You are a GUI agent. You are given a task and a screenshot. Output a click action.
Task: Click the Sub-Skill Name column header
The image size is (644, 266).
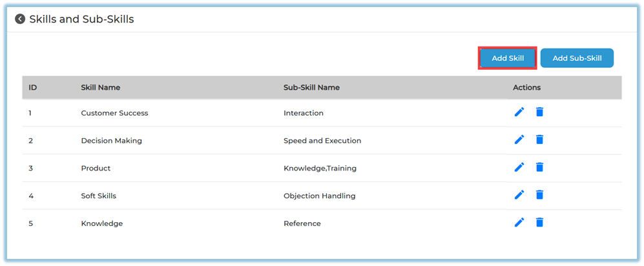point(311,87)
